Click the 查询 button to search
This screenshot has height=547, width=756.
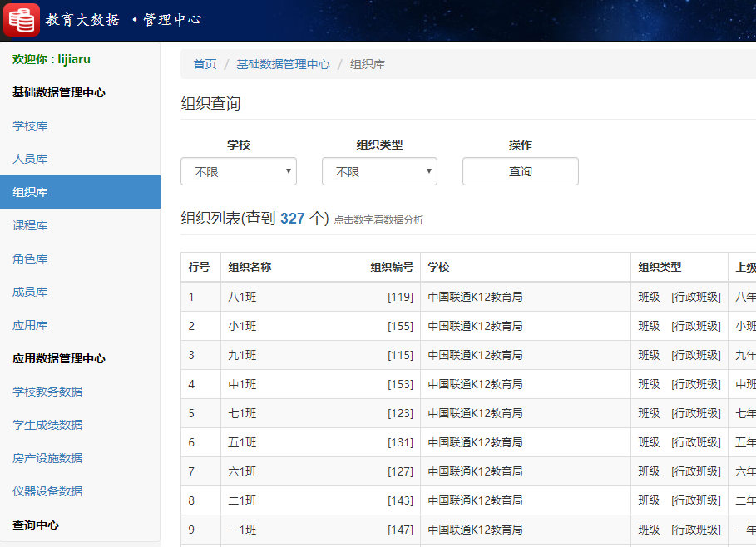pyautogui.click(x=520, y=171)
